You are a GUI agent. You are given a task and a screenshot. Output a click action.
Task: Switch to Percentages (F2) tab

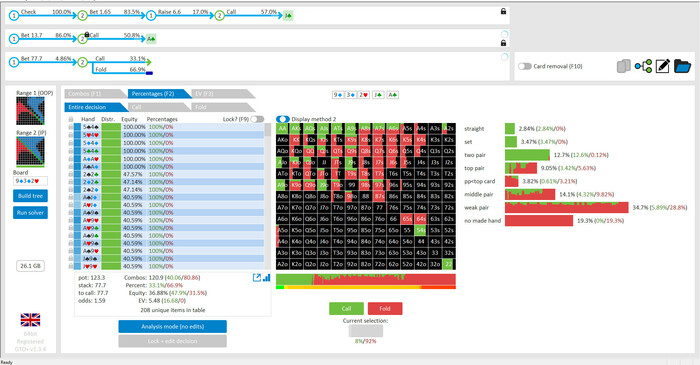(159, 94)
